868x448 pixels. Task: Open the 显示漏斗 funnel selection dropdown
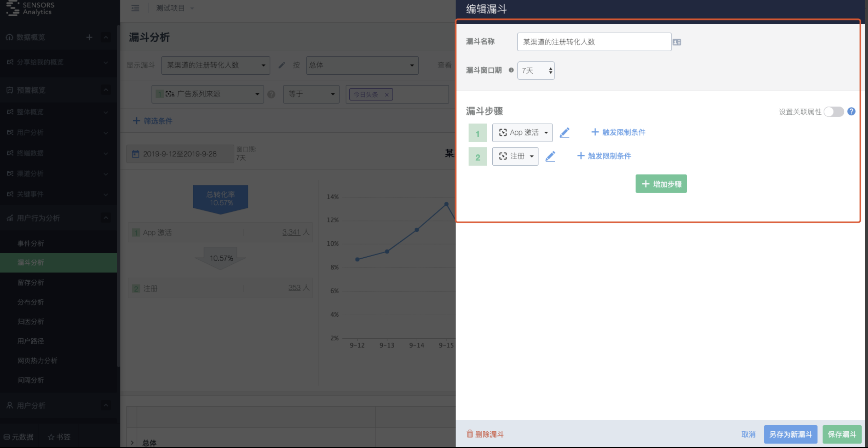tap(216, 65)
